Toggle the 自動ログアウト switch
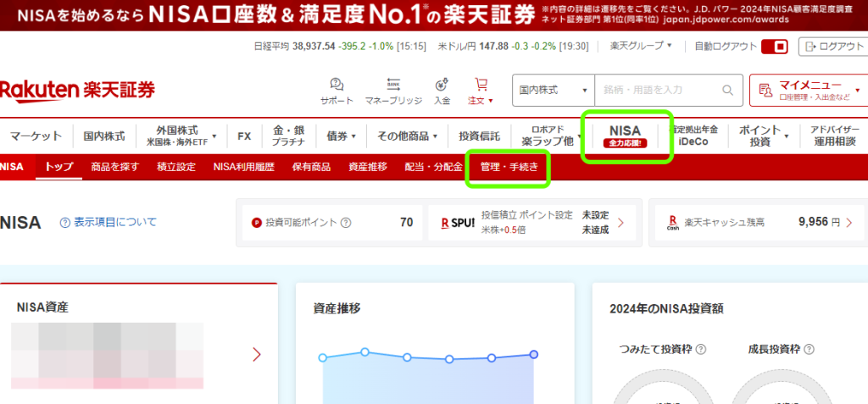Viewport: 868px width, 404px height. [775, 47]
